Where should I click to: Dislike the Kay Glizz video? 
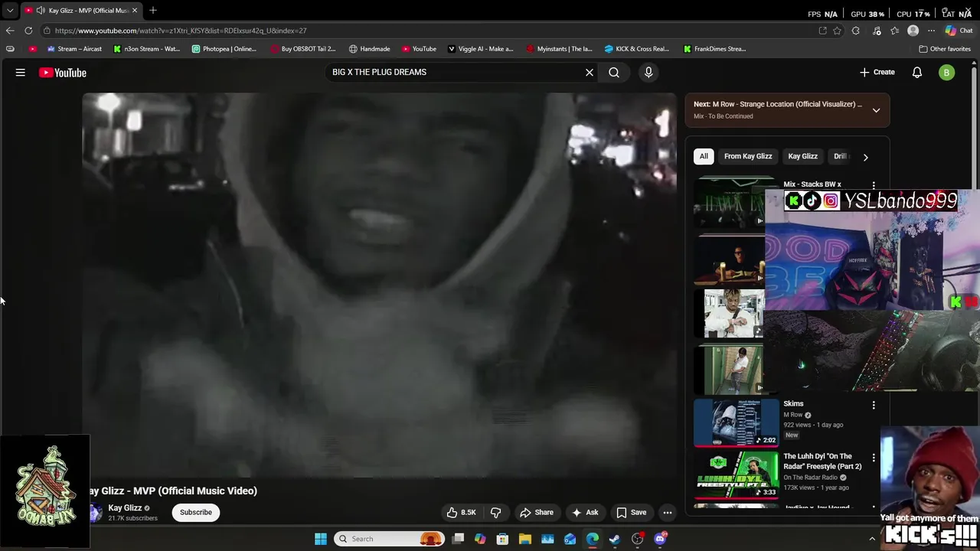495,513
